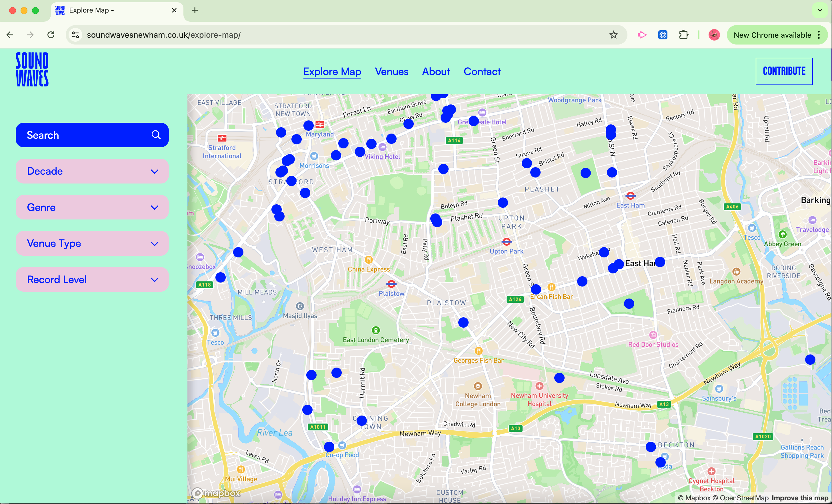Open the Venue Type dropdown

click(x=92, y=243)
